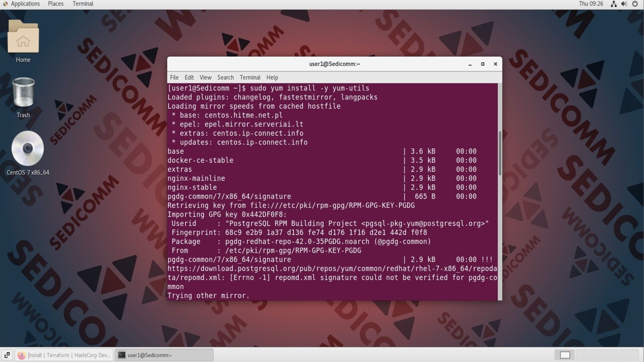Click the show desktop icon in bottom panel

click(x=7, y=355)
